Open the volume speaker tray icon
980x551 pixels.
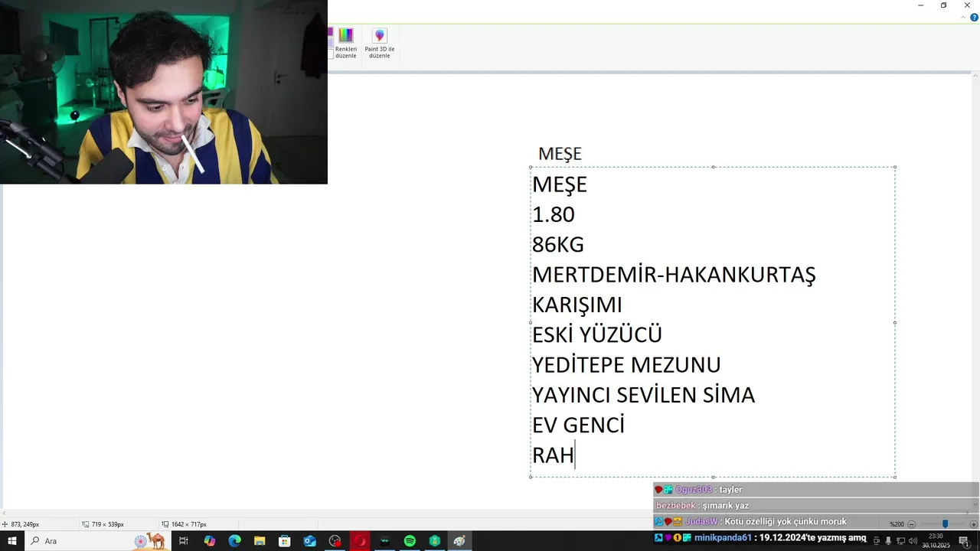(913, 541)
